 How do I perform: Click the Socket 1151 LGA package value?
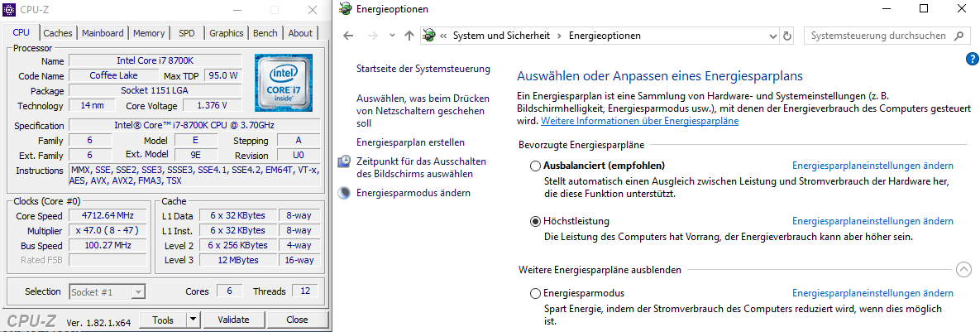155,91
